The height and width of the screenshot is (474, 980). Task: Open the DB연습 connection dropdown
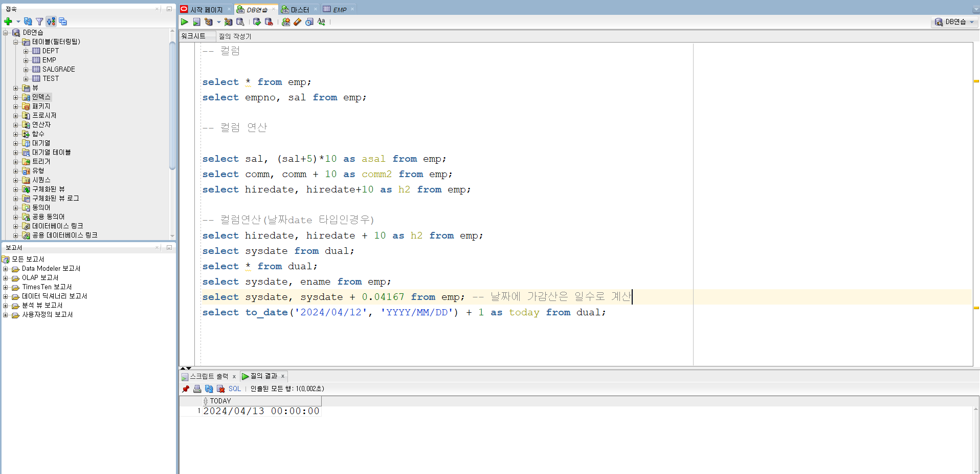(955, 22)
